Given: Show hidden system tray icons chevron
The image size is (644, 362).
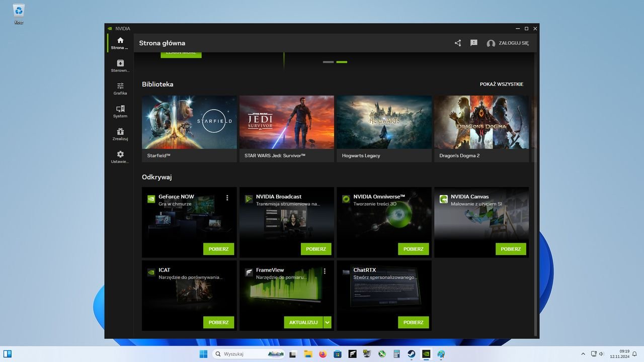Looking at the screenshot, I should click(x=583, y=354).
